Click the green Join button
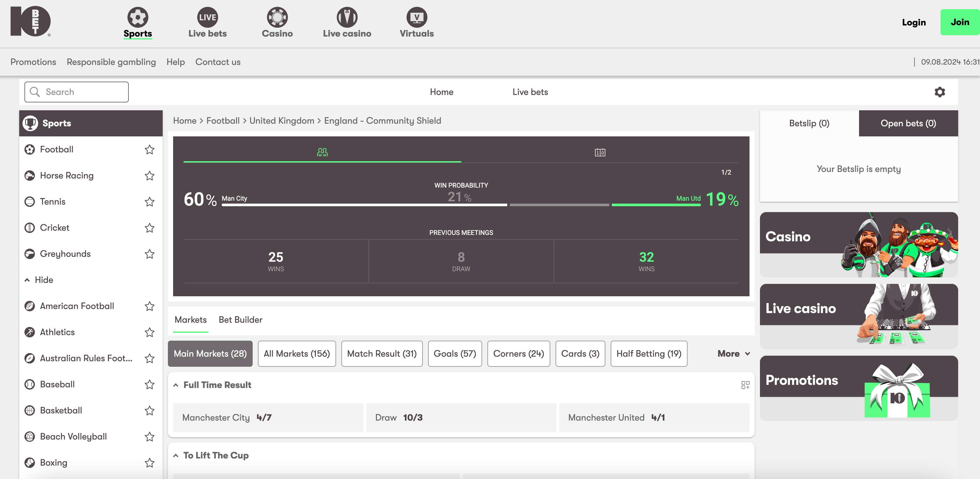The width and height of the screenshot is (980, 479). pos(960,22)
